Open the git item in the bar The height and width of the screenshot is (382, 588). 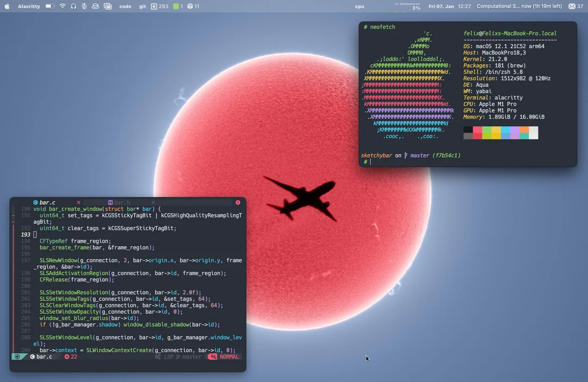pos(142,6)
